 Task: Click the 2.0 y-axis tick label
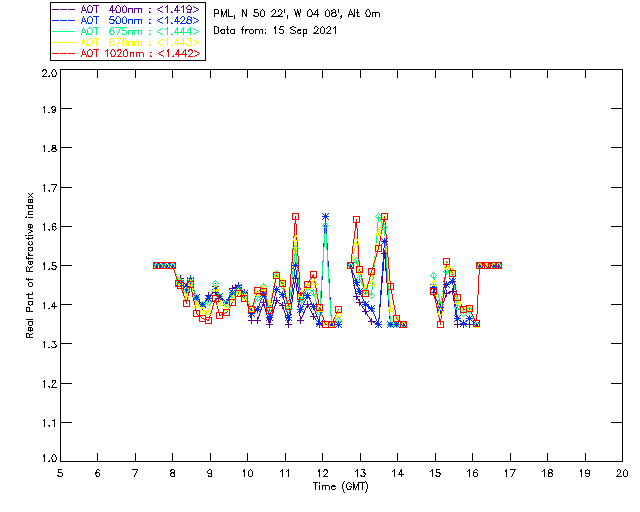[49, 73]
